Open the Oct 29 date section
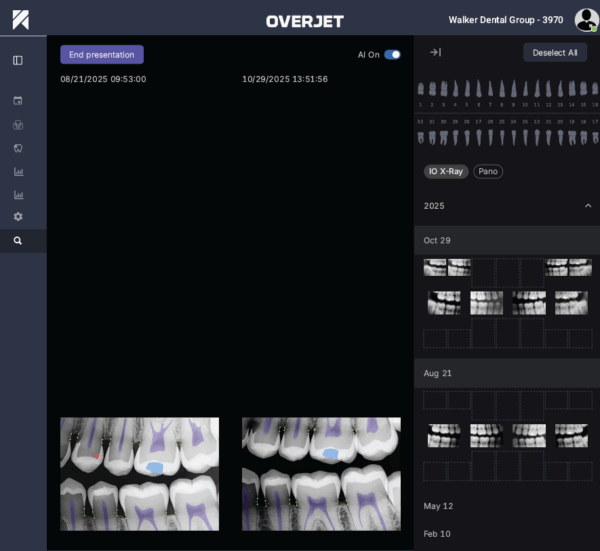This screenshot has width=600, height=551. [437, 241]
